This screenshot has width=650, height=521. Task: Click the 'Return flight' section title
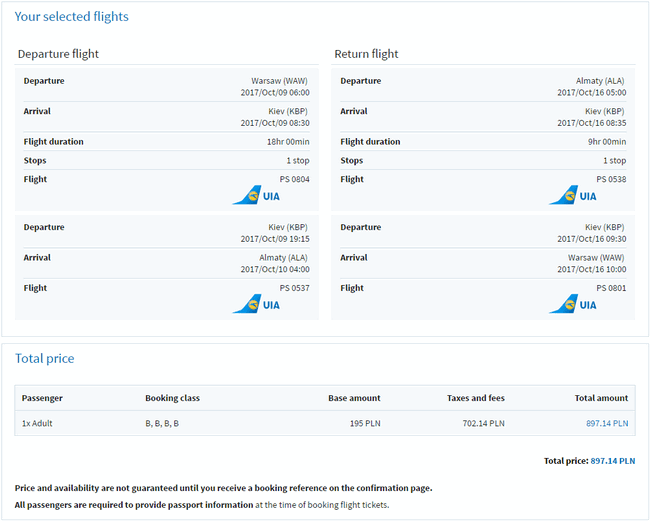tap(369, 54)
